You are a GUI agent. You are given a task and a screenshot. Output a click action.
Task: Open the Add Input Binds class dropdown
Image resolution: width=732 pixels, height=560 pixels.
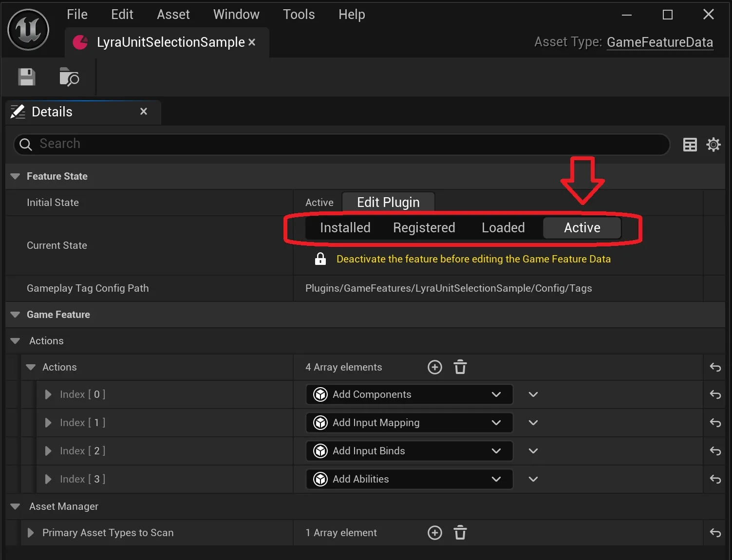click(x=409, y=451)
